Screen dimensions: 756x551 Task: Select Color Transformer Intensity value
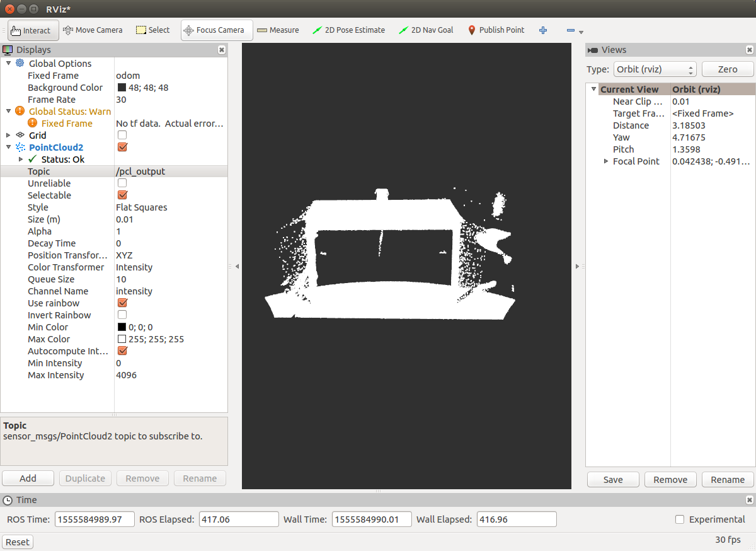(134, 267)
